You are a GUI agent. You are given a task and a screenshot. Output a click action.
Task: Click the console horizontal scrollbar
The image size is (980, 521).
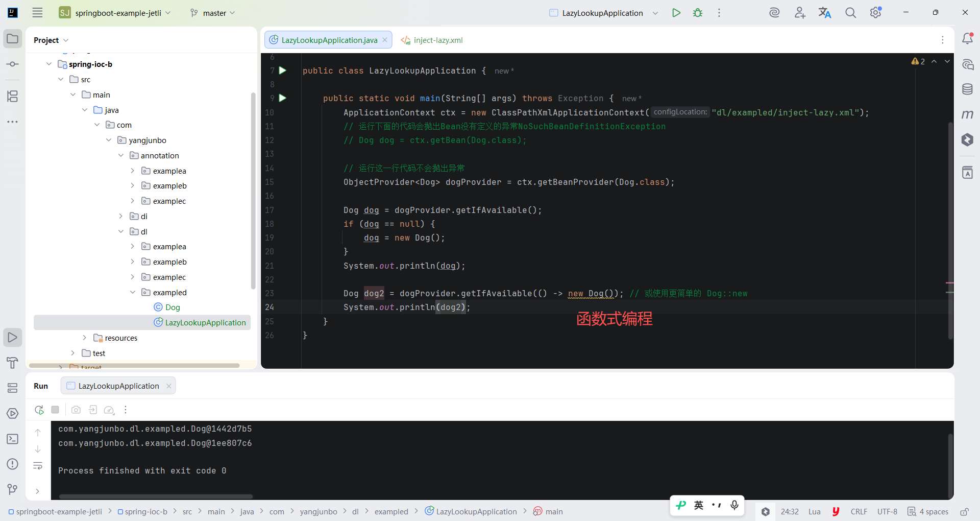156,496
